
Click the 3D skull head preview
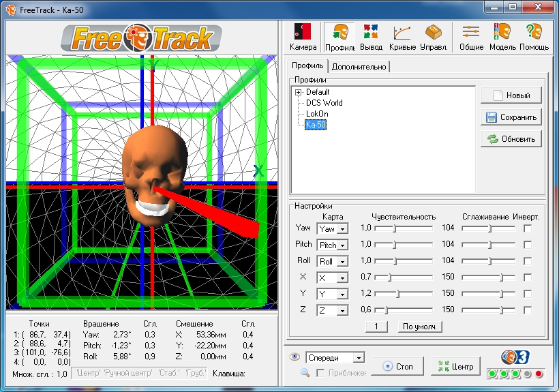[x=154, y=175]
